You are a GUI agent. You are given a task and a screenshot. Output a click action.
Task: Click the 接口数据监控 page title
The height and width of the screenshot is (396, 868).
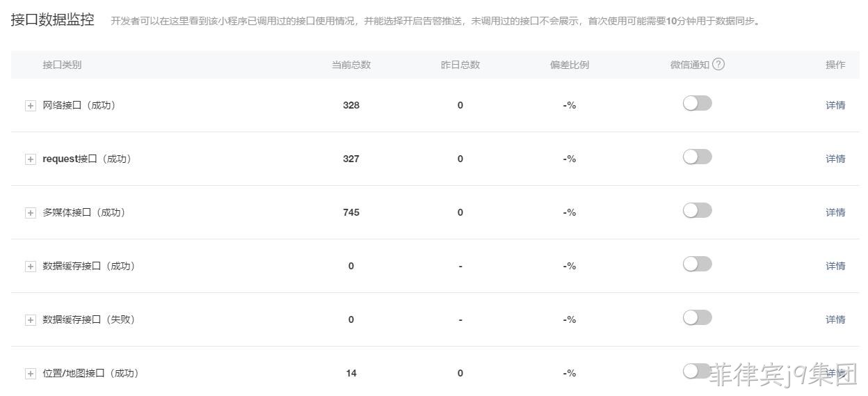click(53, 19)
